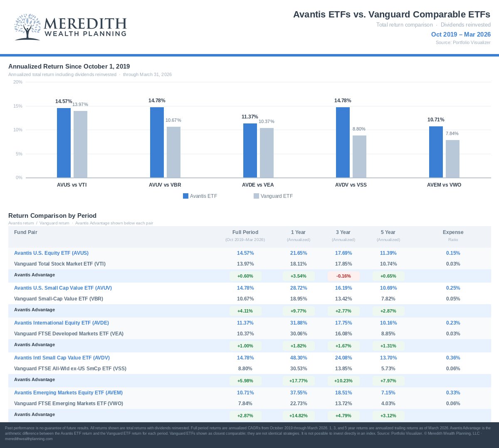Click AVDV 3 Year return 24.08%
Image resolution: width=499 pixels, height=448 pixels.
[x=343, y=358]
